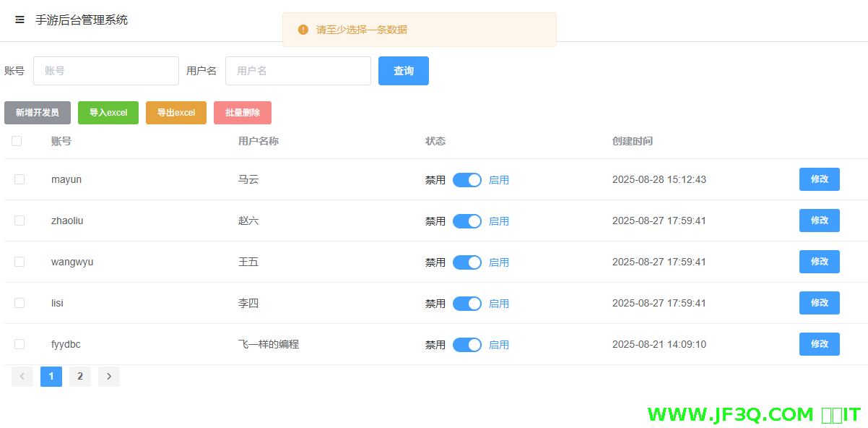Click the 导入excel button
Screen dimensions: 868x428
pyautogui.click(x=108, y=112)
